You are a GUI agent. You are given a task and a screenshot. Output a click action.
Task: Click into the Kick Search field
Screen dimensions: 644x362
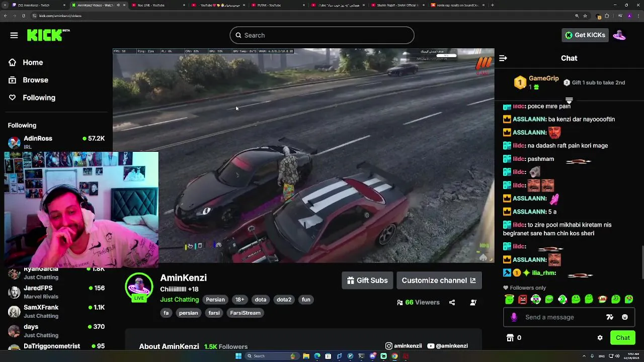tap(322, 35)
